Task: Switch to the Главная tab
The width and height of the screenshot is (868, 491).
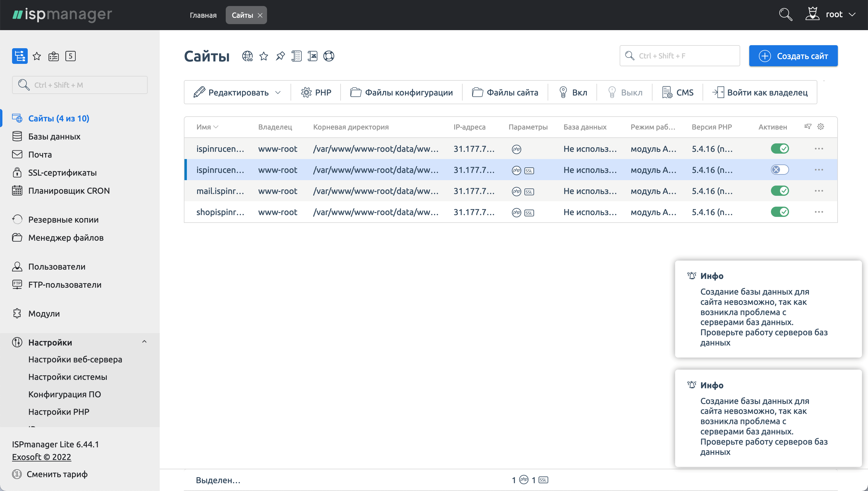Action: pyautogui.click(x=203, y=15)
